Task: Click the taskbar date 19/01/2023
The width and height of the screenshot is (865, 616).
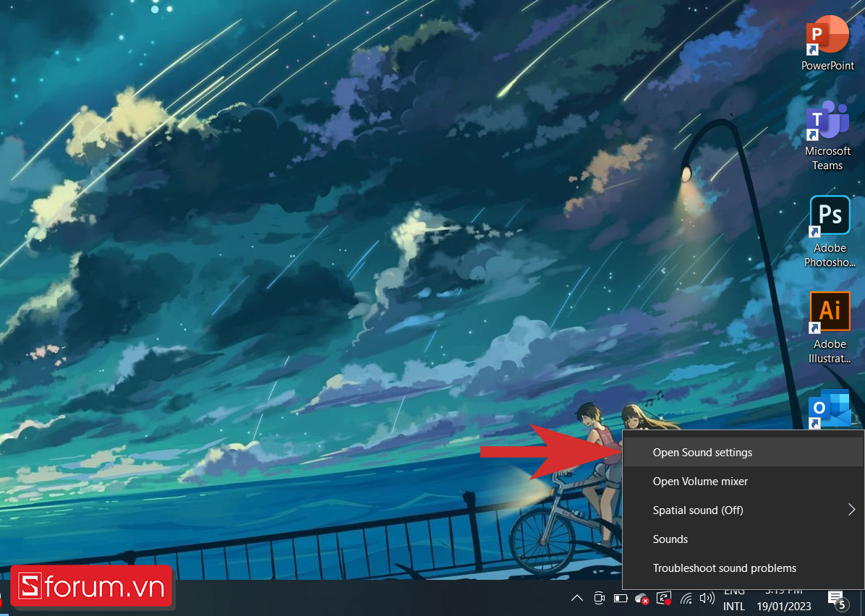Action: pos(784,607)
